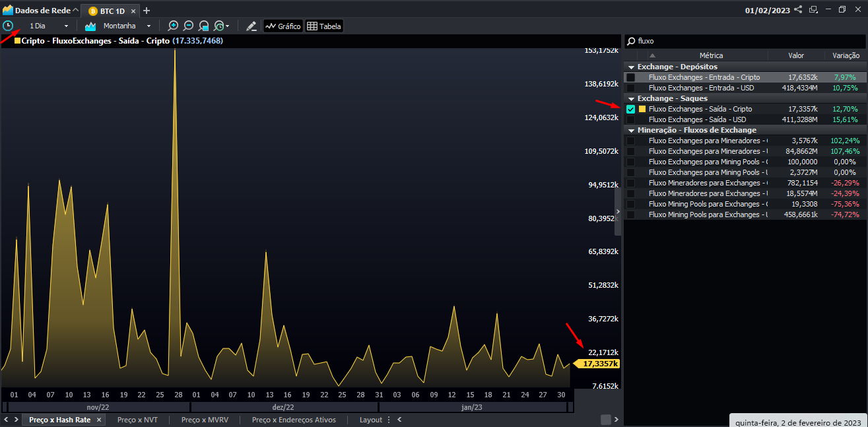Enable the Fluxo Exchanges - Entrada - Cripto checkbox
Screen dimensions: 868x427
(x=630, y=77)
